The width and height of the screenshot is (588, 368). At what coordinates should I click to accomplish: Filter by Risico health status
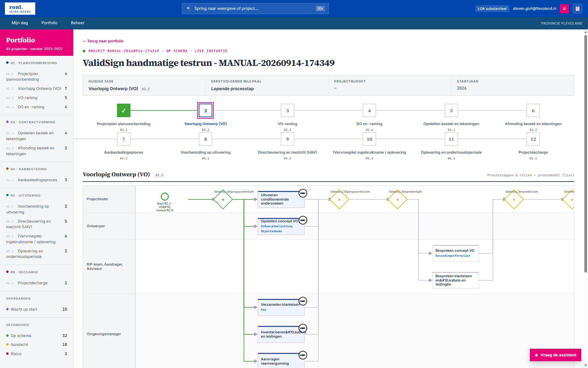coord(37,354)
